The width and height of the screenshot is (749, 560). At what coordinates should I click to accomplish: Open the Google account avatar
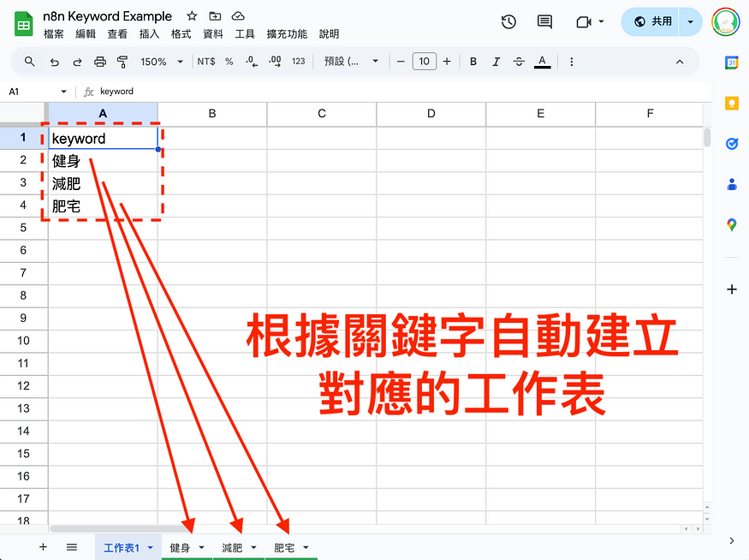tap(726, 22)
